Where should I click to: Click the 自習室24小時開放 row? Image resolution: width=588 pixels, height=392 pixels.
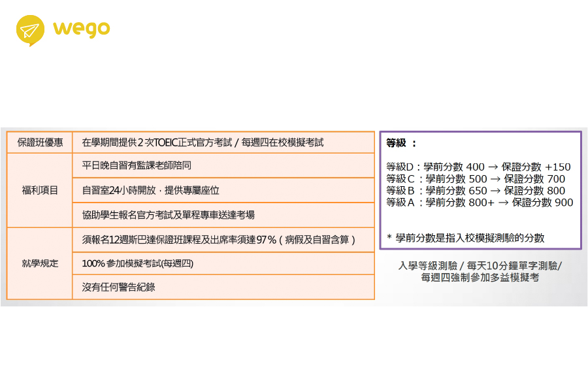[150, 190]
